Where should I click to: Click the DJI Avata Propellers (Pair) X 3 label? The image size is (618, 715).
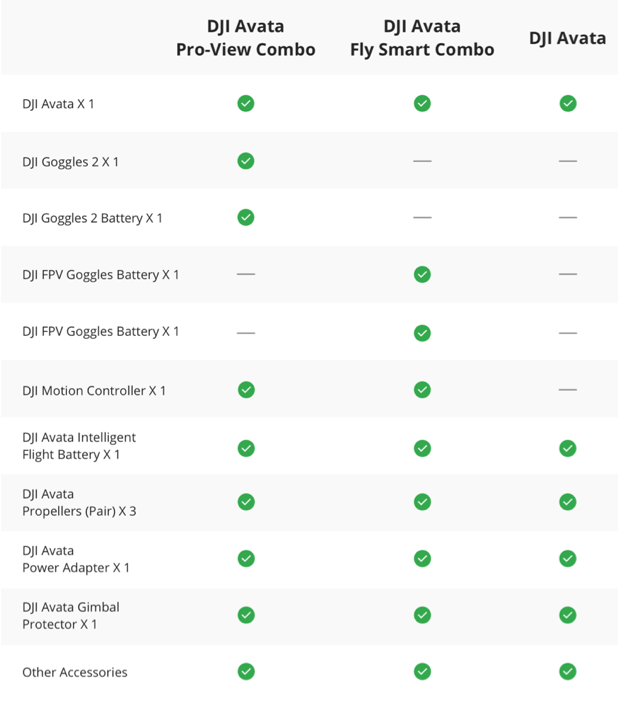tap(79, 502)
